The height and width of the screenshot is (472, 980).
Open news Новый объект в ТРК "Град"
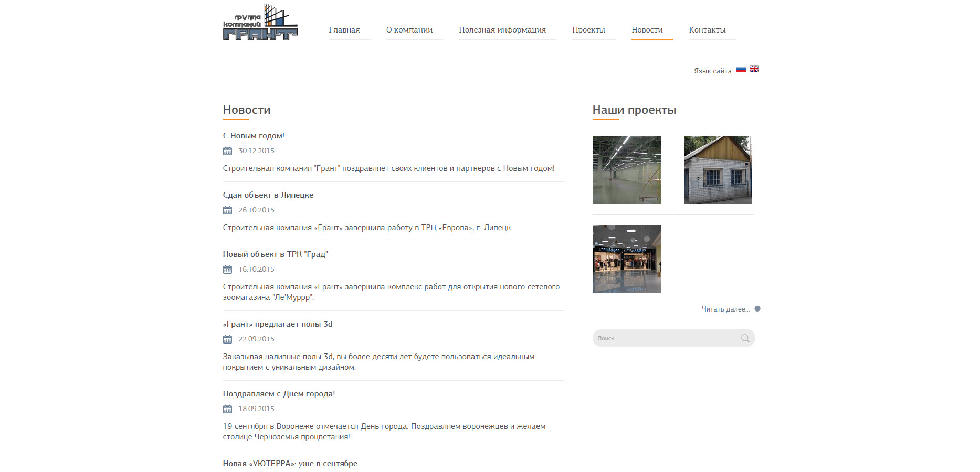[276, 254]
